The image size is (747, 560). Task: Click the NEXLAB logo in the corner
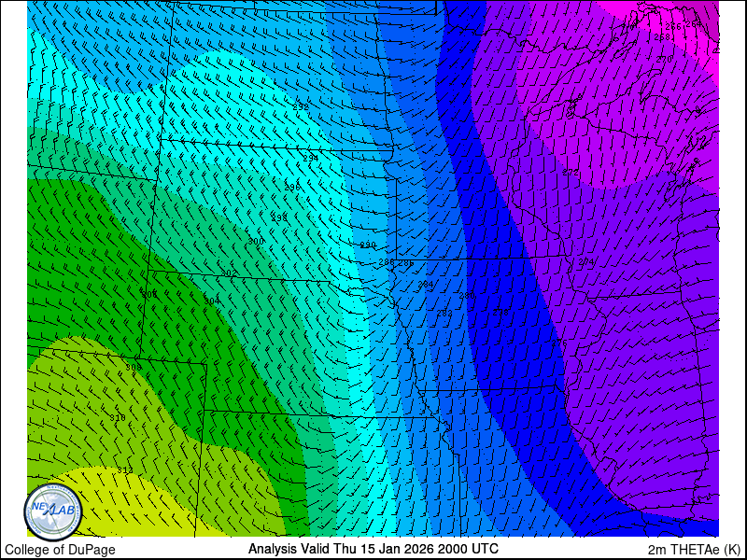click(53, 511)
